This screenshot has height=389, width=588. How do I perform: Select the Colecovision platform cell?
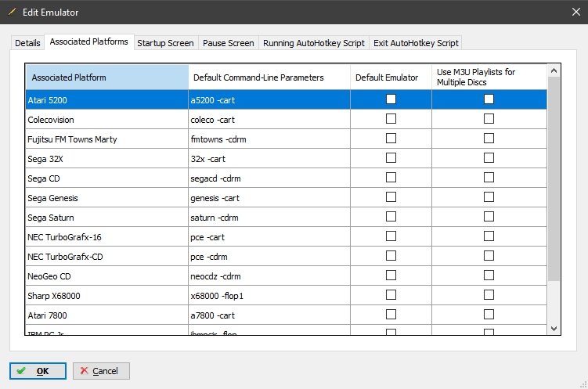click(107, 120)
